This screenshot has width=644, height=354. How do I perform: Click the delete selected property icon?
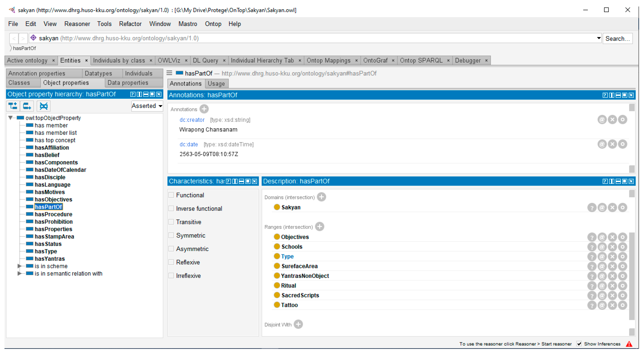point(43,106)
